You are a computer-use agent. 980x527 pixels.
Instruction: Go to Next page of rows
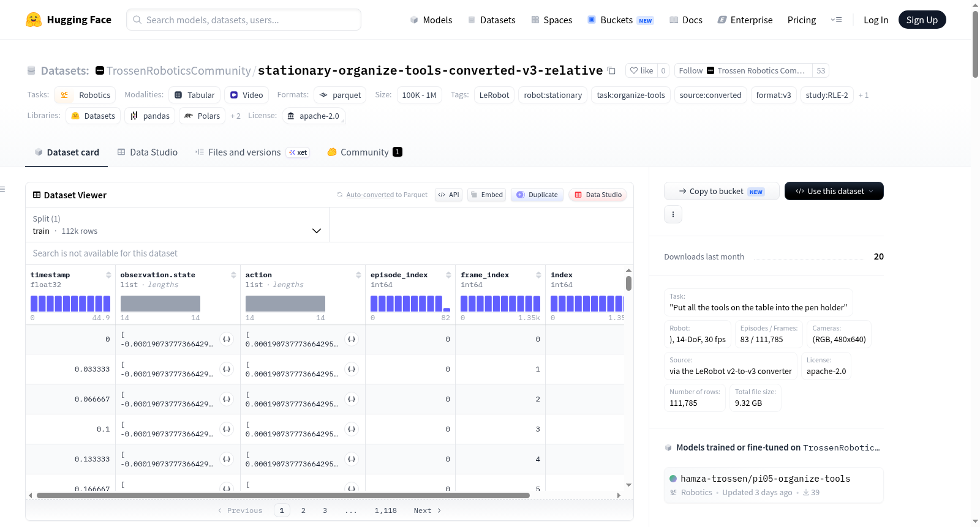coord(427,510)
